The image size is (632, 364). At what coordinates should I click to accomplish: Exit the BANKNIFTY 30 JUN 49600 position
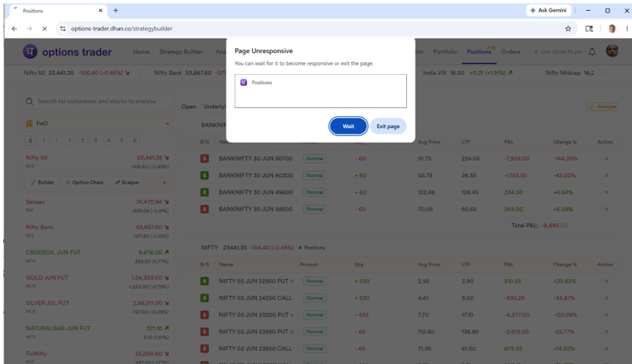[606, 192]
